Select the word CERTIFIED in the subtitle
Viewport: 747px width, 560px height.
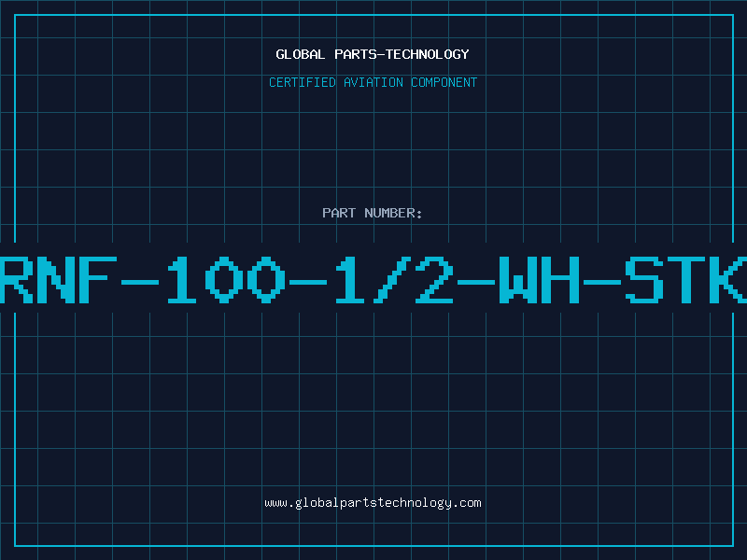[x=303, y=82]
